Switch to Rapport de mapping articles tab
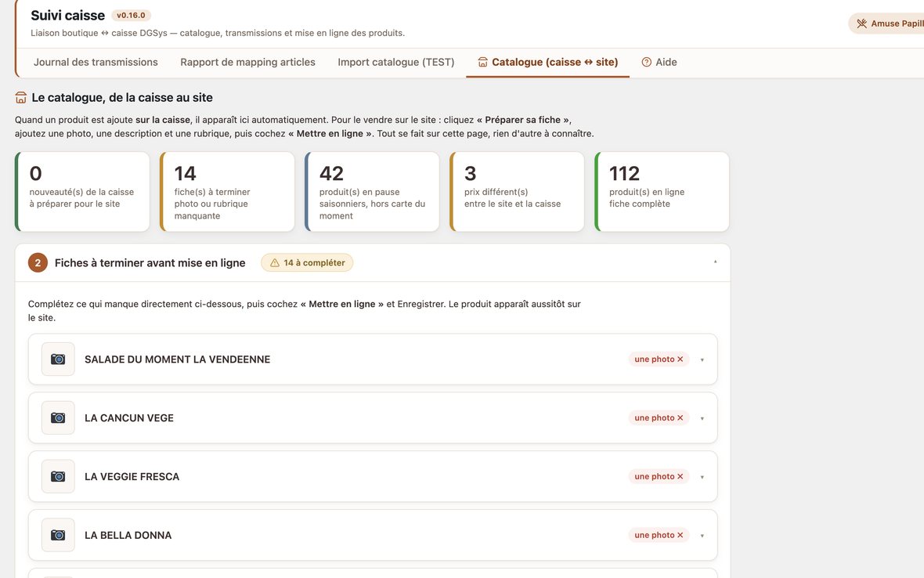The image size is (924, 578). (x=247, y=62)
